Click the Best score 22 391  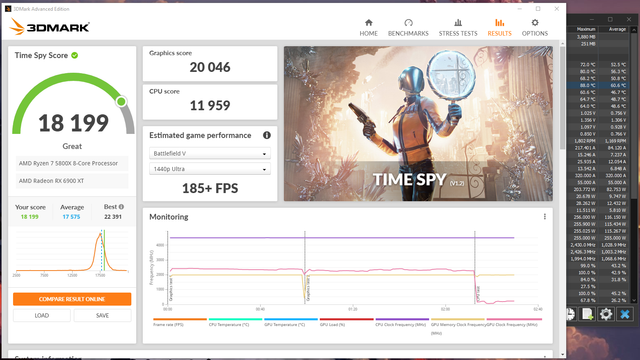113,217
